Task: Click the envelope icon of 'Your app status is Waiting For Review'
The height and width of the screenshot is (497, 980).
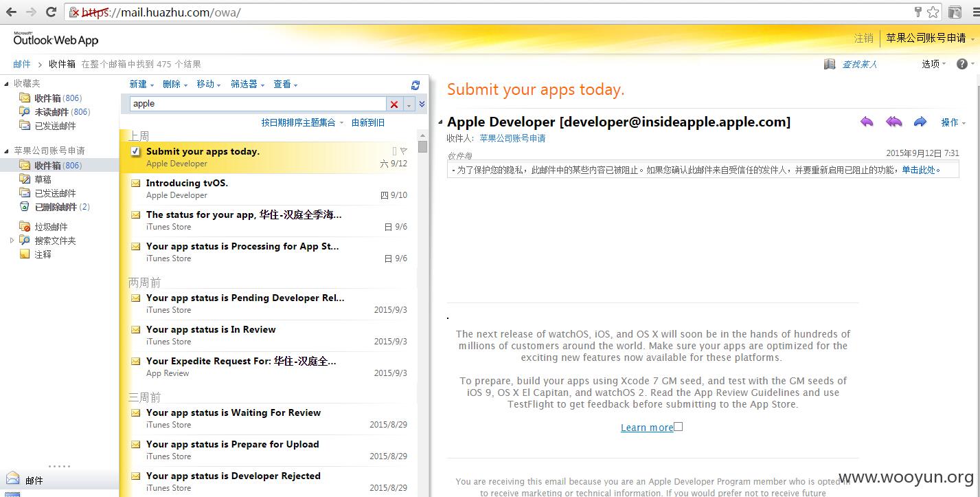Action: 135,413
